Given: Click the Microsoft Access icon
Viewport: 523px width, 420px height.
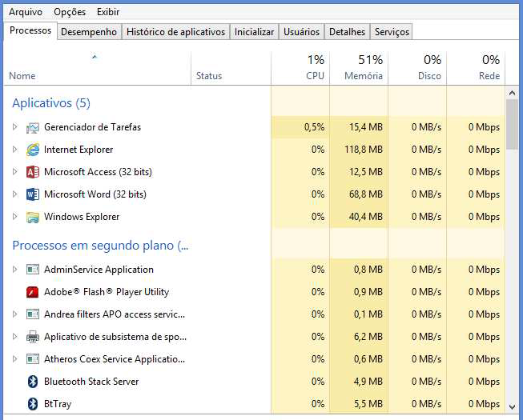Looking at the screenshot, I should pos(33,172).
